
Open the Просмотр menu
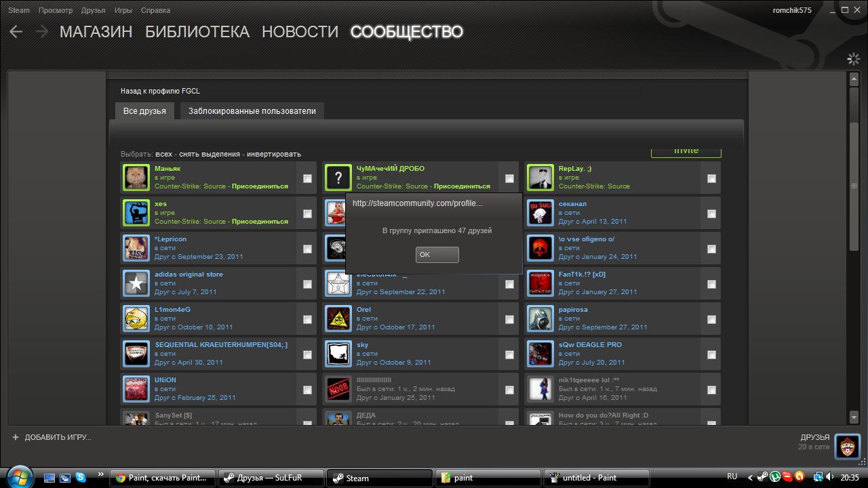coord(56,10)
